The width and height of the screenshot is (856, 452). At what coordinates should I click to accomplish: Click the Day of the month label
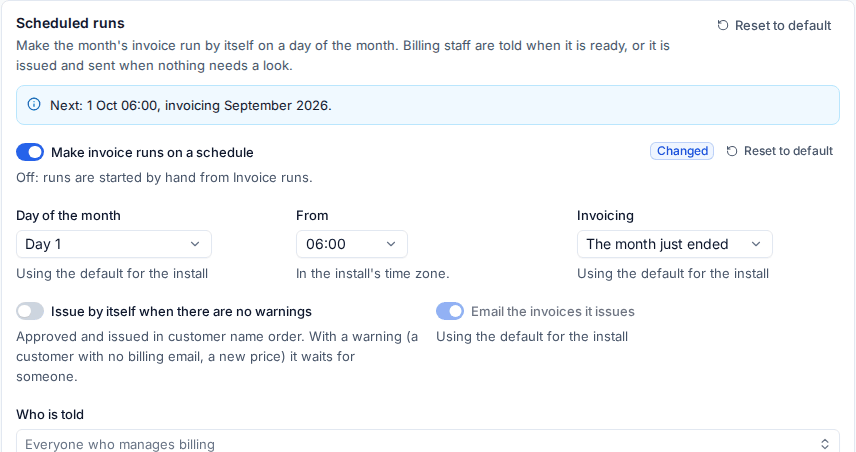pyautogui.click(x=68, y=216)
